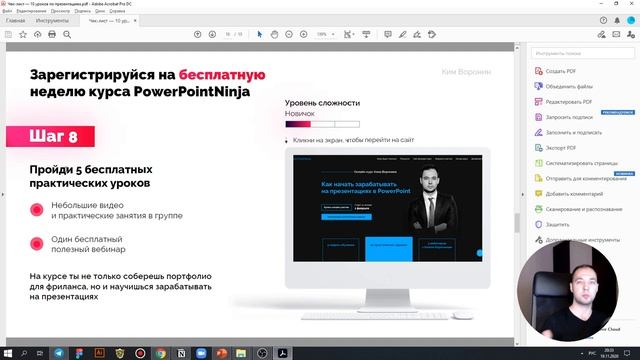Image resolution: width=640 pixels, height=360 pixels.
Task: Click the upload to cloud icon
Action: [x=38, y=35]
